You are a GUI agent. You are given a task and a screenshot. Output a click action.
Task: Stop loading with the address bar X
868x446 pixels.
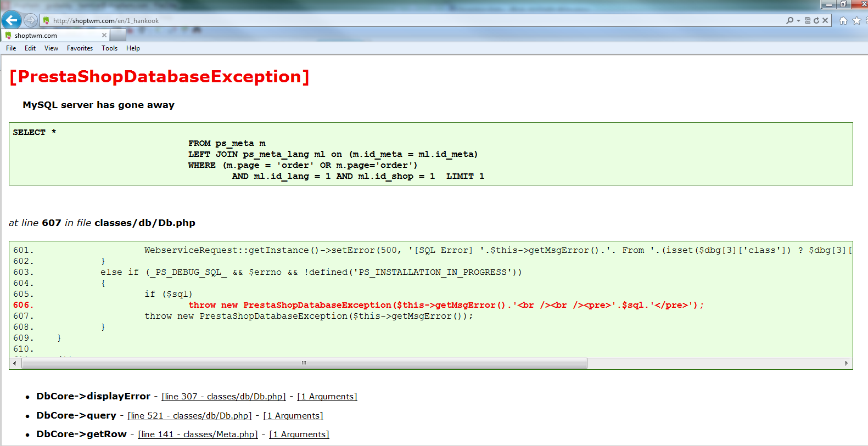click(x=825, y=20)
